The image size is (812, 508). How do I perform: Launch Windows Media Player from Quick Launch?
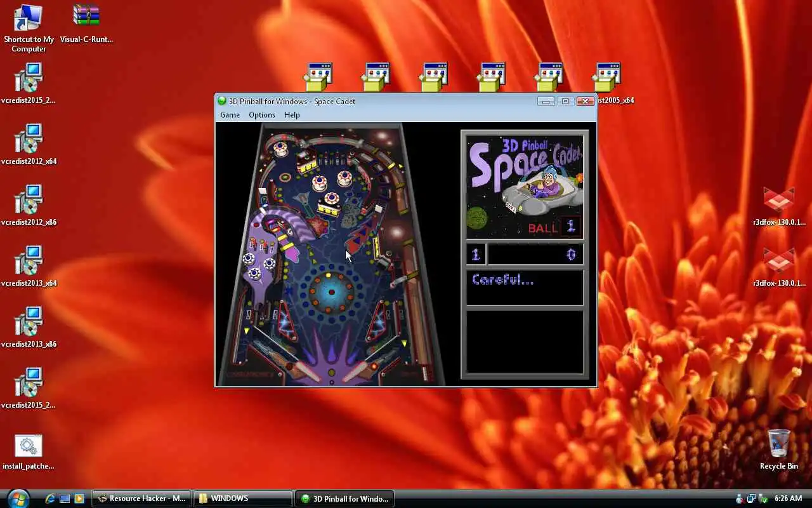79,498
